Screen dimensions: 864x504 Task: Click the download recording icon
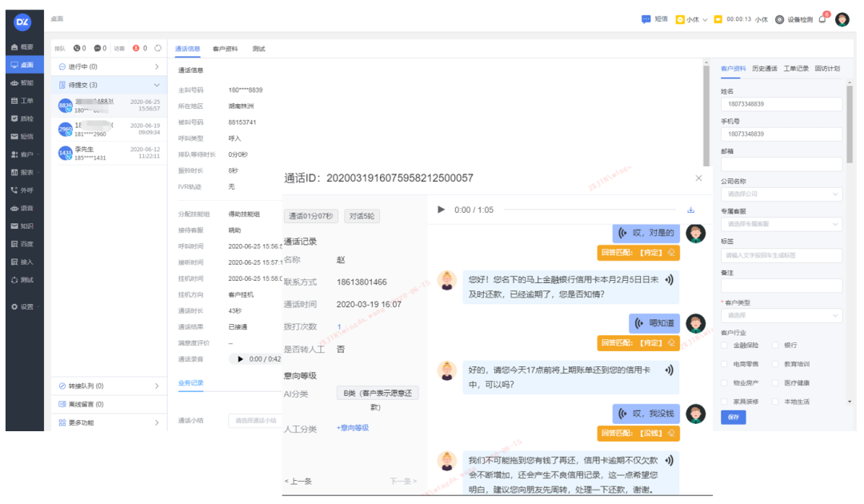click(x=690, y=210)
